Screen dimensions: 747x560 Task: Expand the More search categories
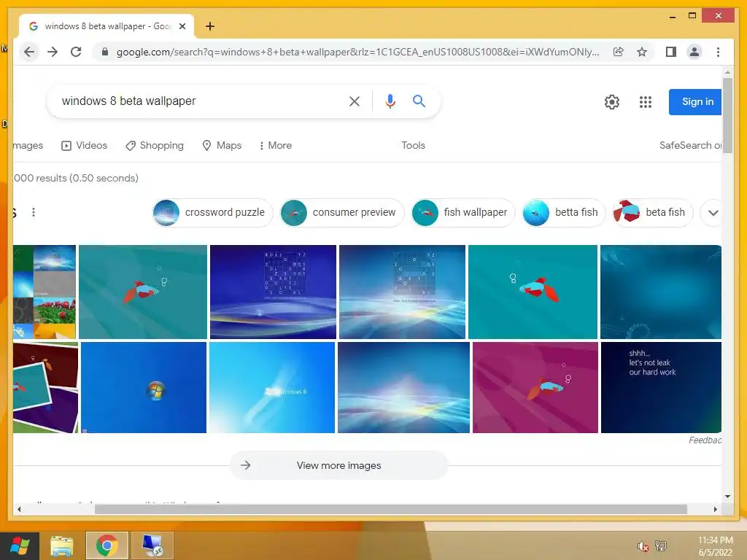pos(275,146)
